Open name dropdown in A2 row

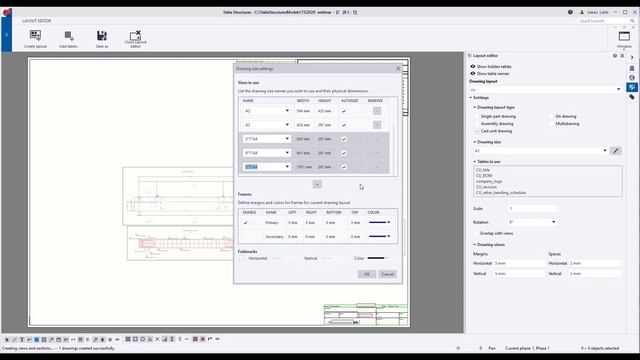(x=287, y=111)
